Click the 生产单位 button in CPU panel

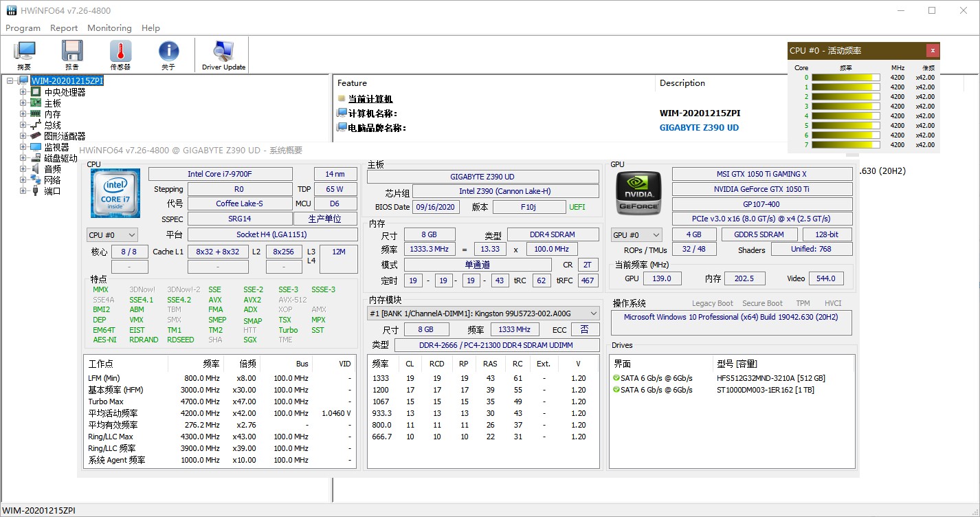tap(325, 219)
